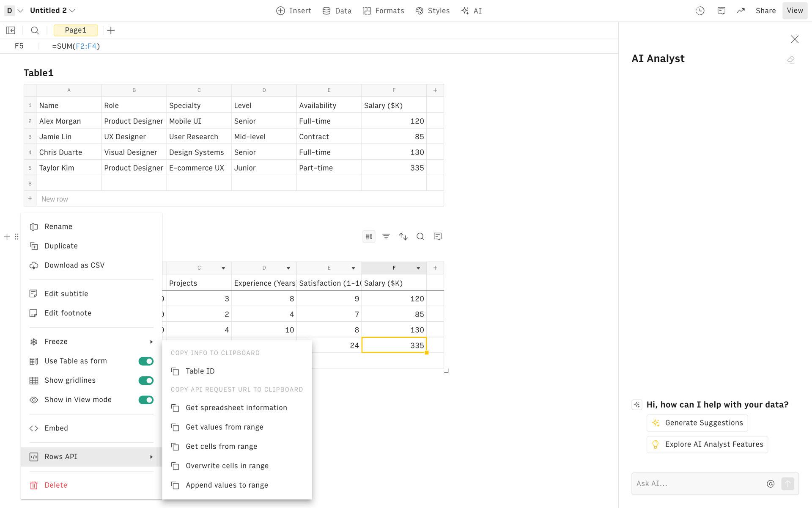Copy Get values from range URL
The width and height of the screenshot is (812, 508).
237,427
